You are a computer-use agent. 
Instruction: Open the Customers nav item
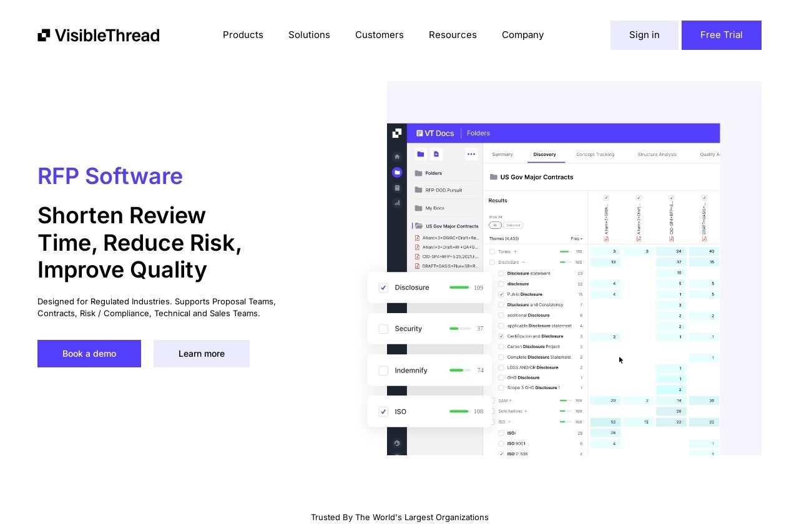(380, 35)
